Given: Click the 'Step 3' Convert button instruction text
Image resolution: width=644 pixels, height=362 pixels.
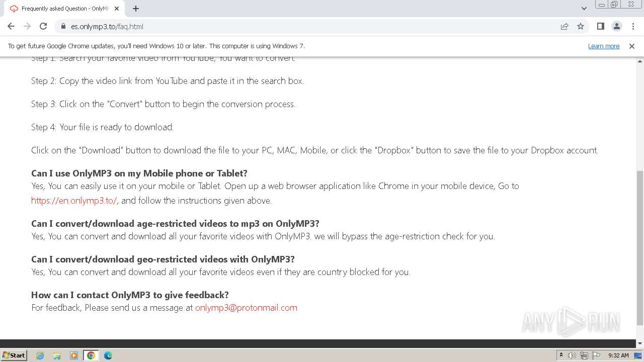Looking at the screenshot, I should point(163,104).
